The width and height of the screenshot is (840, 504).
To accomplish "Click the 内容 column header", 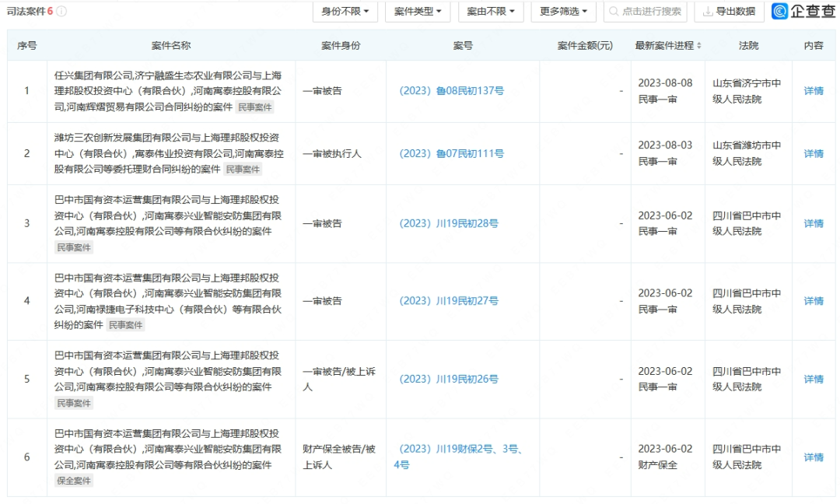I will 814,46.
